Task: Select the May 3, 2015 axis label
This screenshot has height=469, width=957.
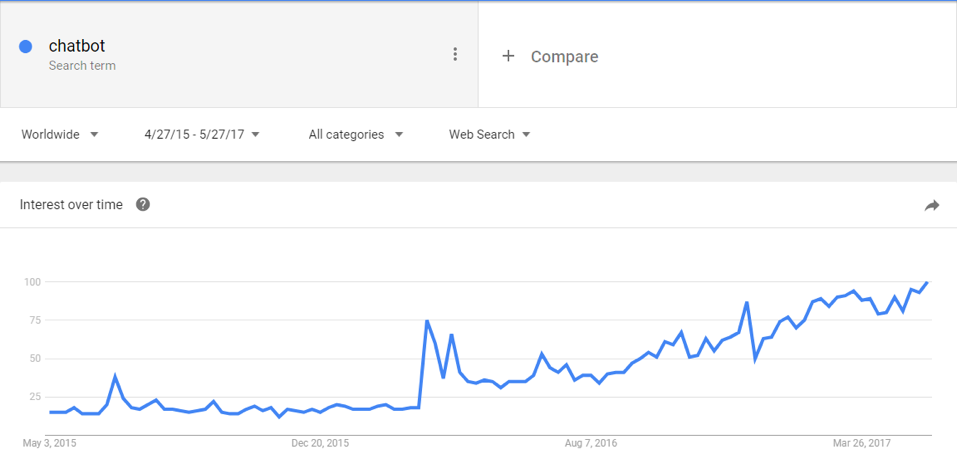Action: coord(49,442)
